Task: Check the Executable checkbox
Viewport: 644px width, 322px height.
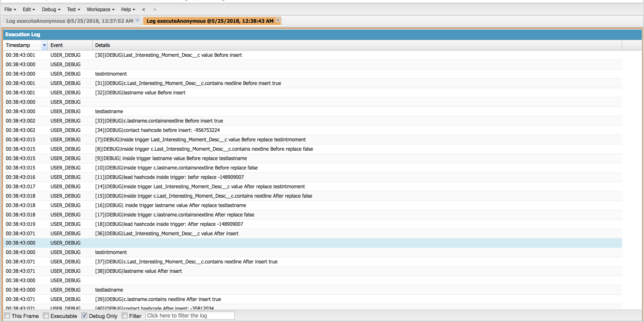Action: tap(46, 316)
